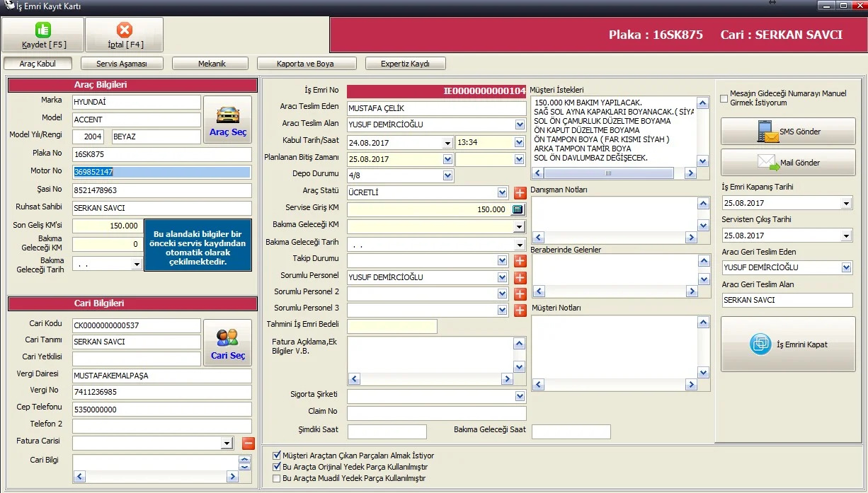
Task: Click the calculator icon beside Servise Giriş KM
Action: tap(518, 209)
